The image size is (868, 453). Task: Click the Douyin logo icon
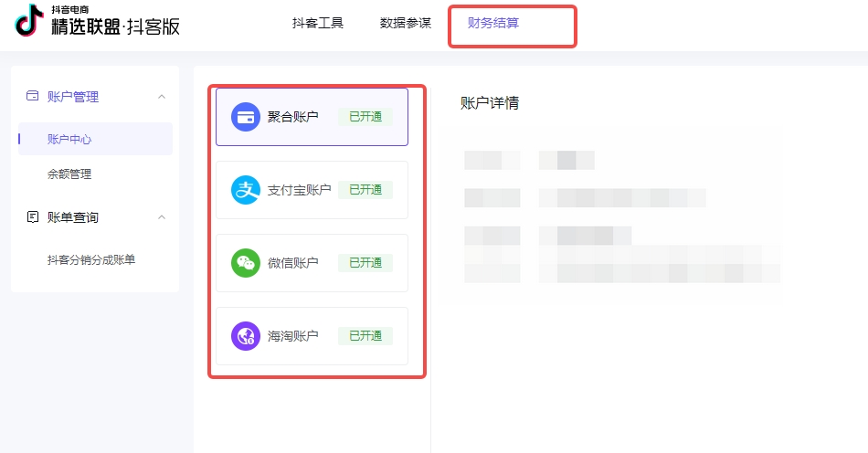coord(29,20)
